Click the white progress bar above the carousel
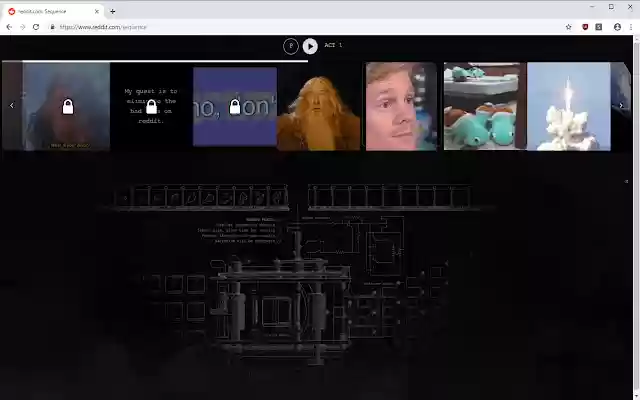 (165, 61)
